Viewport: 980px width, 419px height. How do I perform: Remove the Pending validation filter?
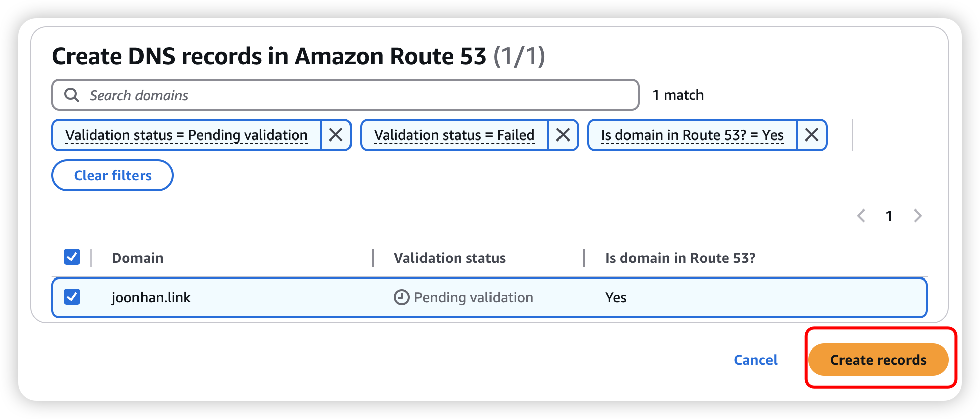(x=336, y=135)
